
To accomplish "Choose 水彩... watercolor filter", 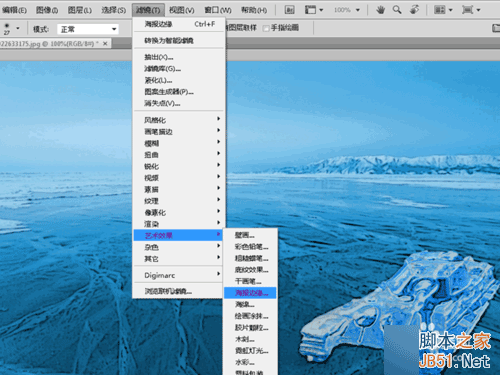I will click(x=250, y=362).
